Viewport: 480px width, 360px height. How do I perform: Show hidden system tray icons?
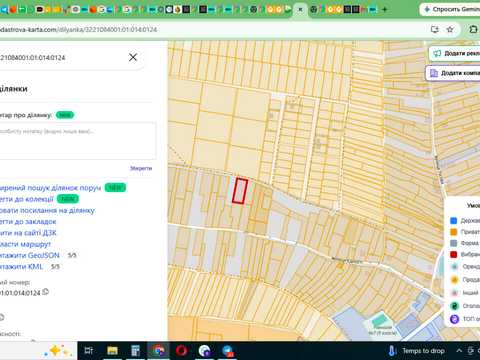pyautogui.click(x=459, y=351)
